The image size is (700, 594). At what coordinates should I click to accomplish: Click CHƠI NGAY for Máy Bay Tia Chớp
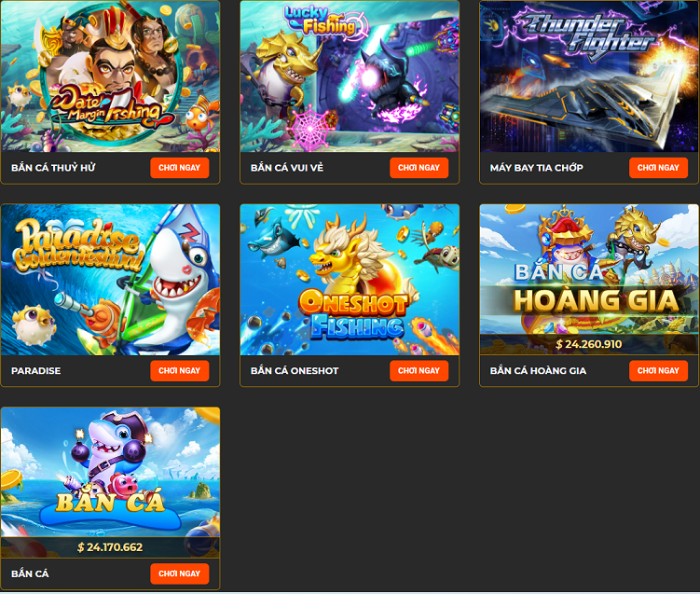tap(658, 168)
